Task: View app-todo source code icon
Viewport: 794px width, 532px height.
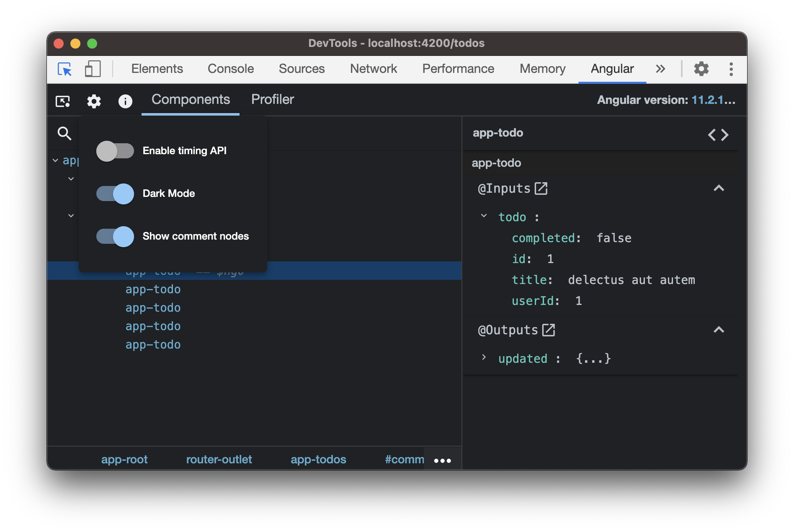Action: 718,134
